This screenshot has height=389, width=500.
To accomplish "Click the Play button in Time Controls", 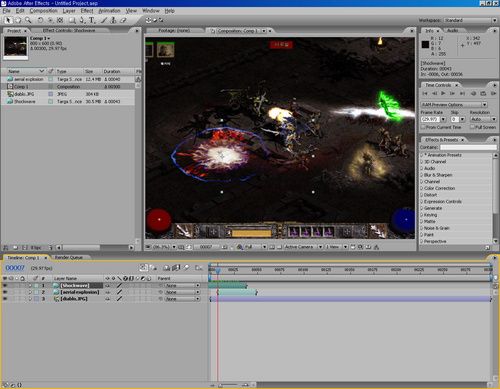I will coord(443,93).
